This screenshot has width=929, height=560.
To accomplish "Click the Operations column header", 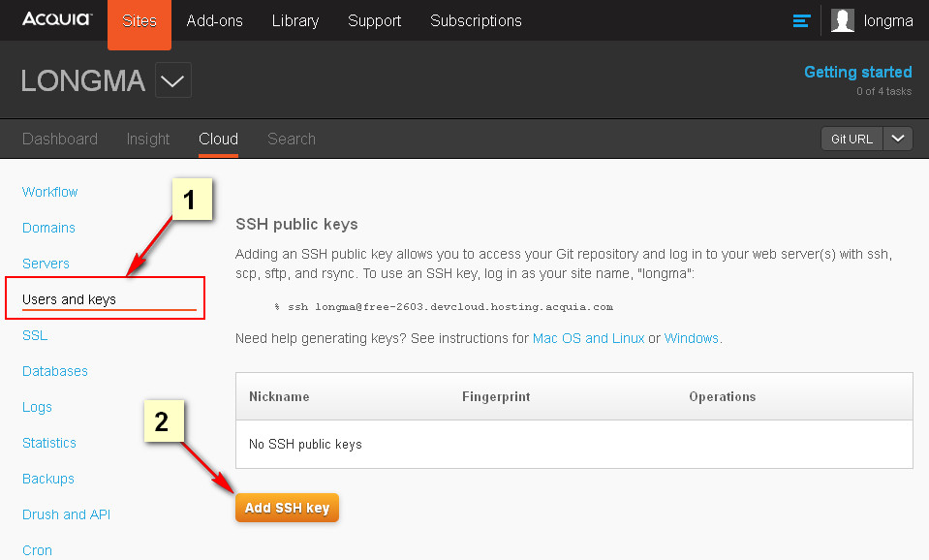I will click(723, 397).
